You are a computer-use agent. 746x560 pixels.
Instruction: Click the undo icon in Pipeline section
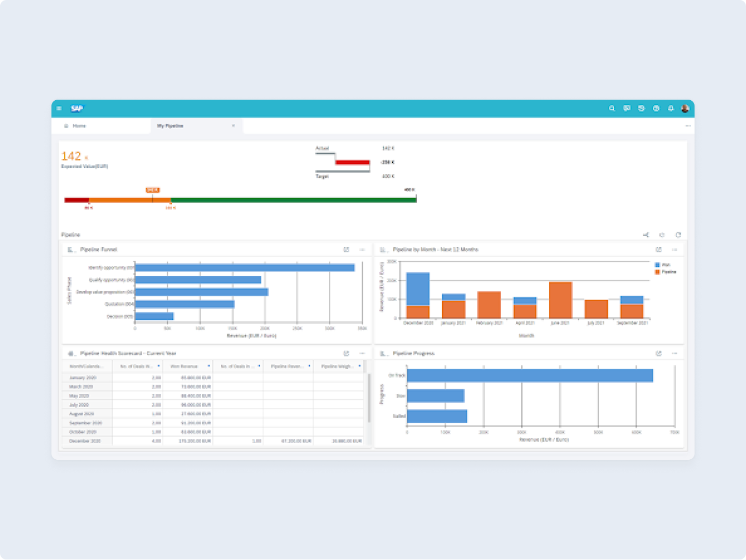(x=662, y=235)
